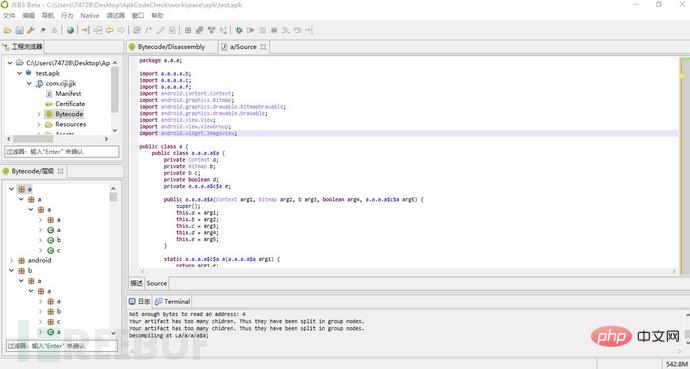Save the project with the floppy icon
Image resolution: width=690 pixels, height=369 pixels.
click(19, 30)
